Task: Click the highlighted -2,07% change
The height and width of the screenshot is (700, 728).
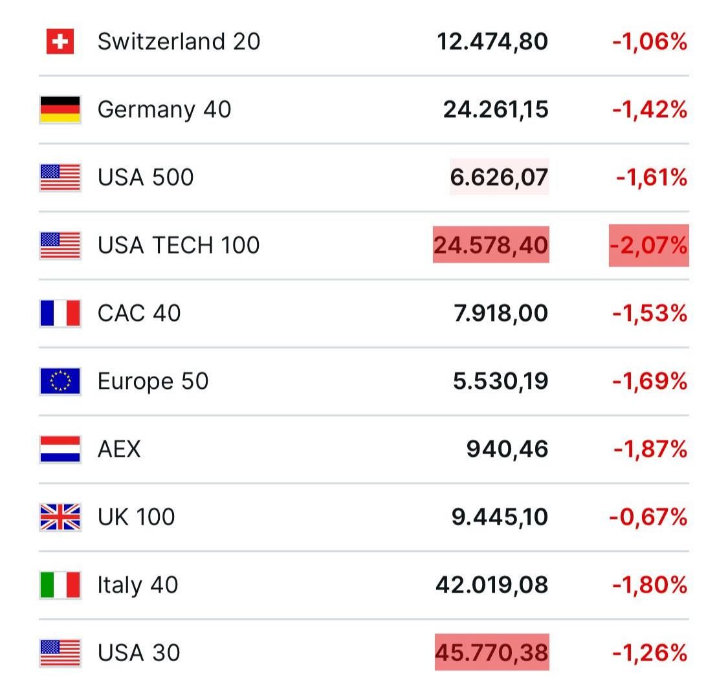Action: (x=648, y=245)
